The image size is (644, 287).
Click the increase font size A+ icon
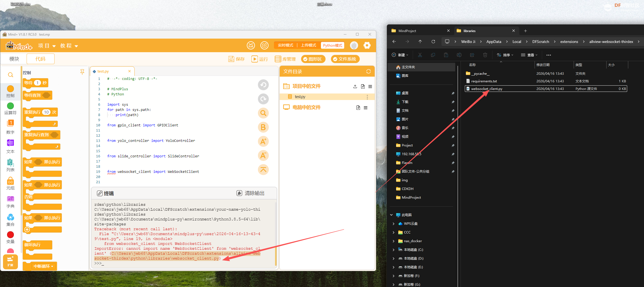[x=263, y=141]
